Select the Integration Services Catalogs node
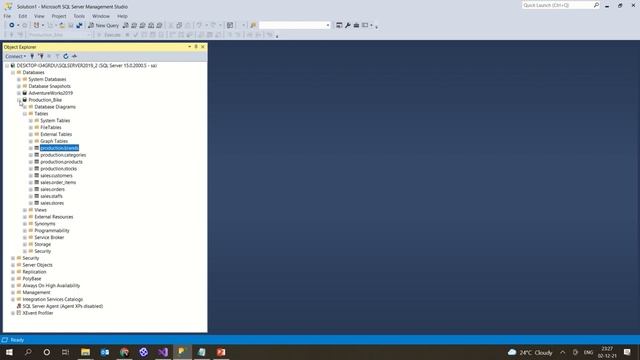The height and width of the screenshot is (360, 640). pos(53,299)
